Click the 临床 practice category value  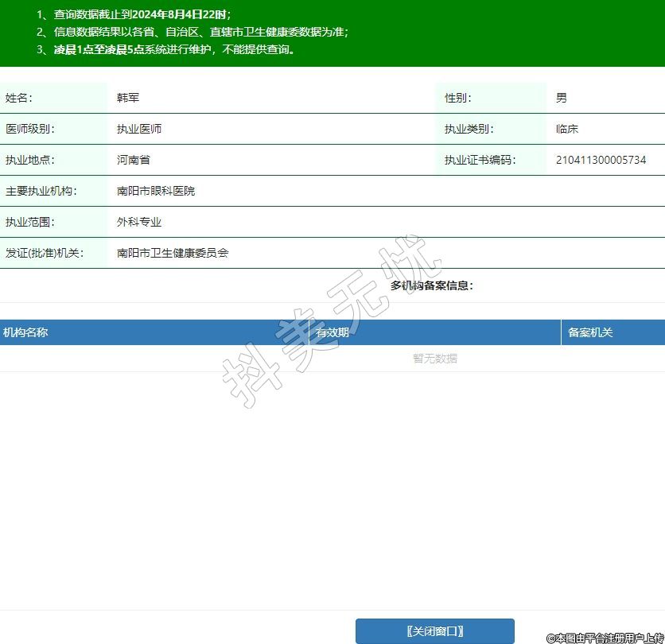(567, 129)
